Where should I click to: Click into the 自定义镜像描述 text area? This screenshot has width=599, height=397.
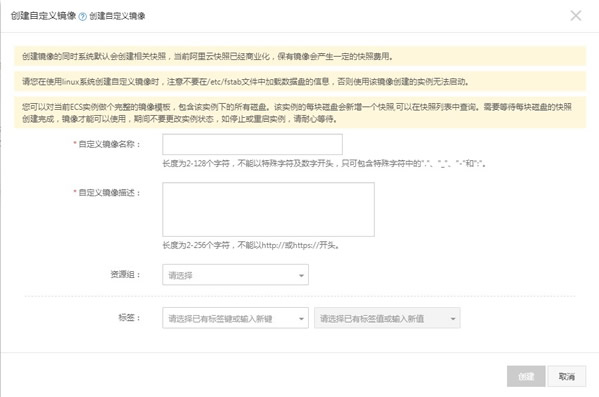point(268,209)
